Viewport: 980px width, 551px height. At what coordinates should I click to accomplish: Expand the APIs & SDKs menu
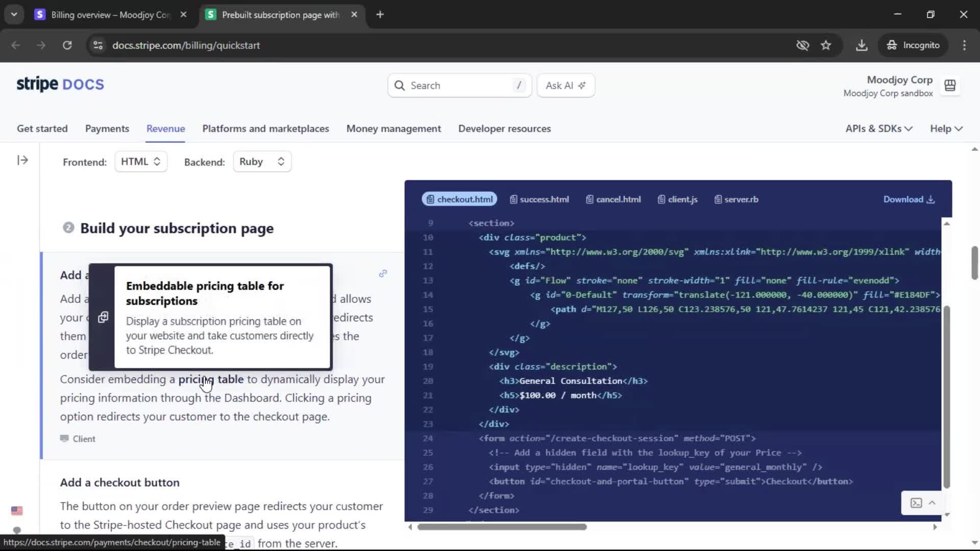click(878, 129)
